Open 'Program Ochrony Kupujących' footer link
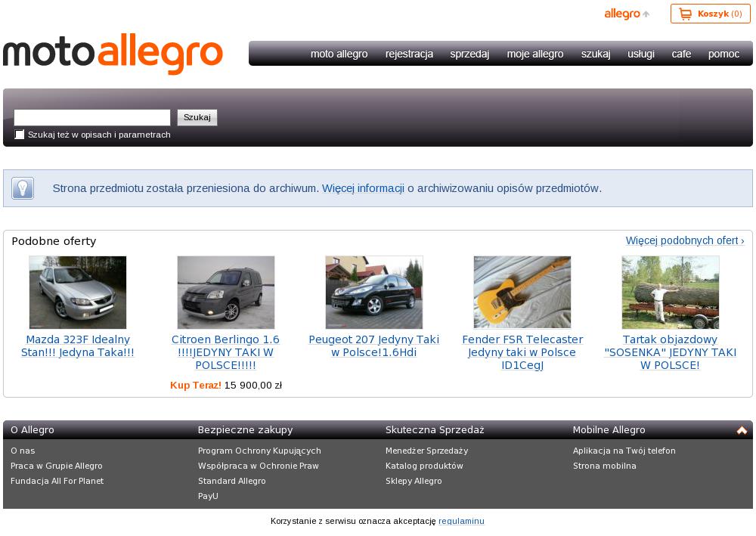Viewport: 756px width, 536px height. click(259, 451)
